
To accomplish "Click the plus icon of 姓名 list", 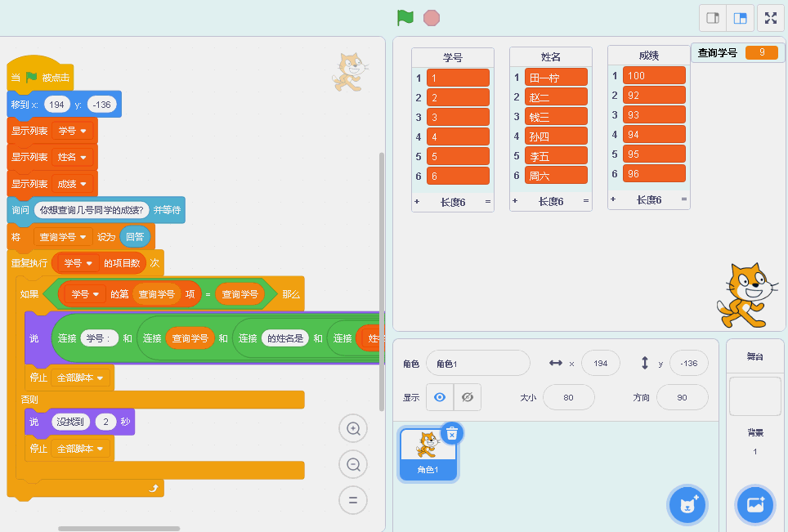I will [515, 201].
